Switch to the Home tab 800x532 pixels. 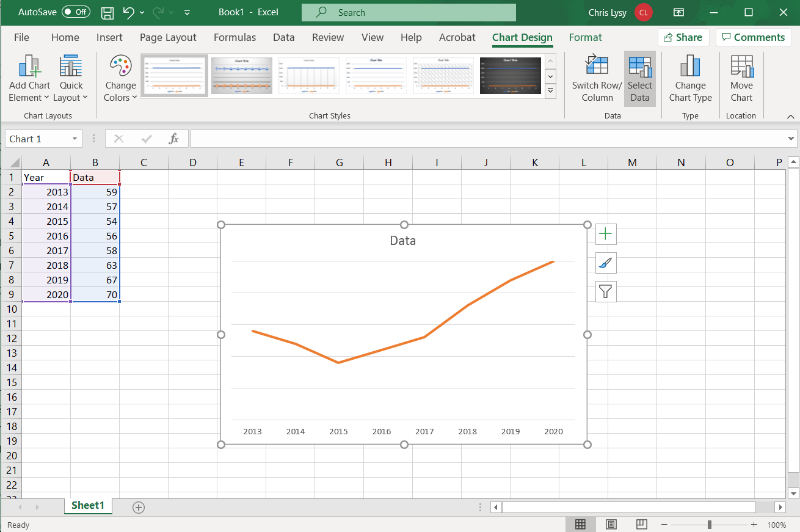tap(65, 37)
